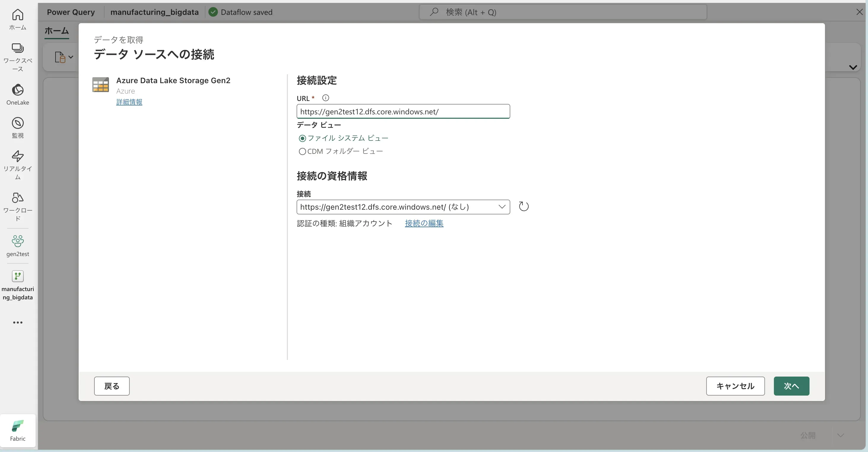Open the Workloads (ワークロード) sidebar icon

click(x=18, y=206)
